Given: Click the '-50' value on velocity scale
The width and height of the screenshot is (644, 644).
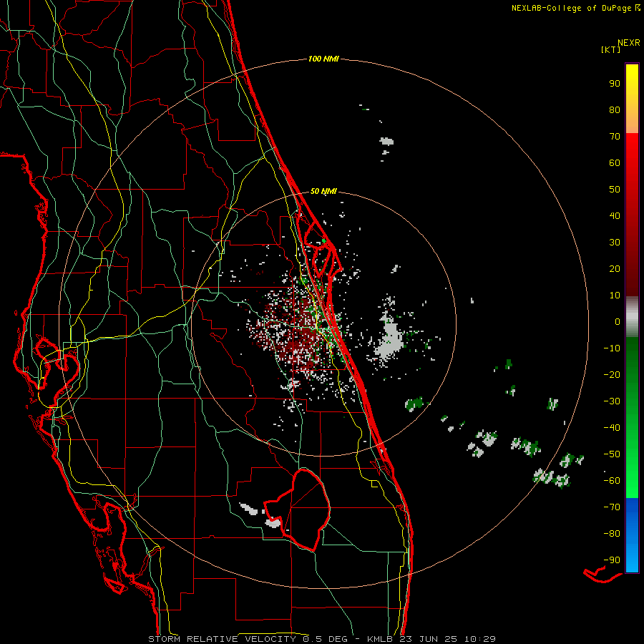Looking at the screenshot, I should [x=612, y=454].
